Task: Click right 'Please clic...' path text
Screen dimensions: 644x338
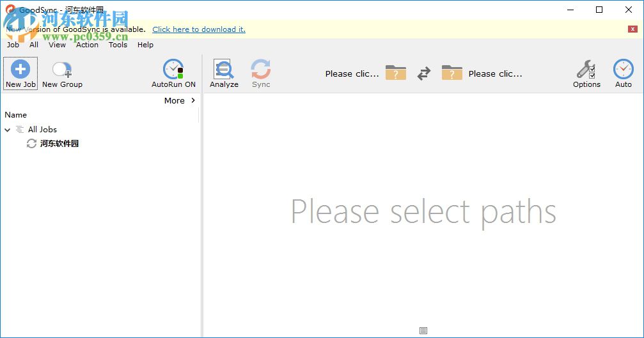Action: [x=496, y=74]
